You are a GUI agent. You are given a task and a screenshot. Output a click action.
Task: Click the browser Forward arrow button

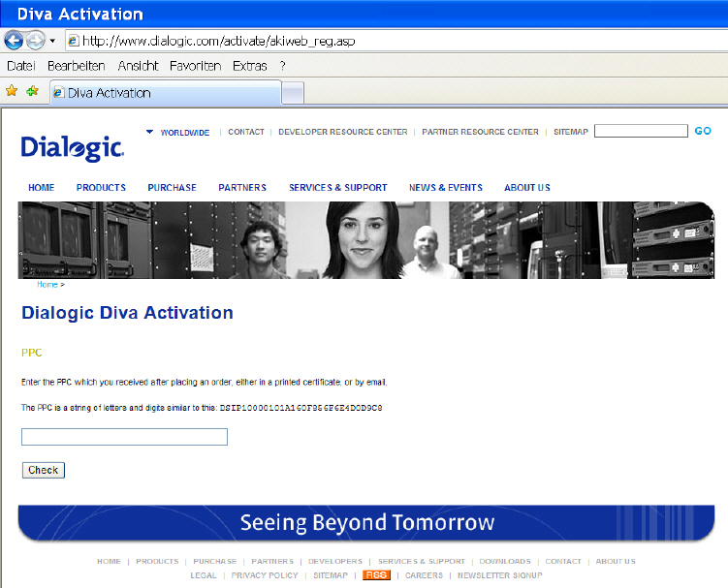(x=36, y=41)
